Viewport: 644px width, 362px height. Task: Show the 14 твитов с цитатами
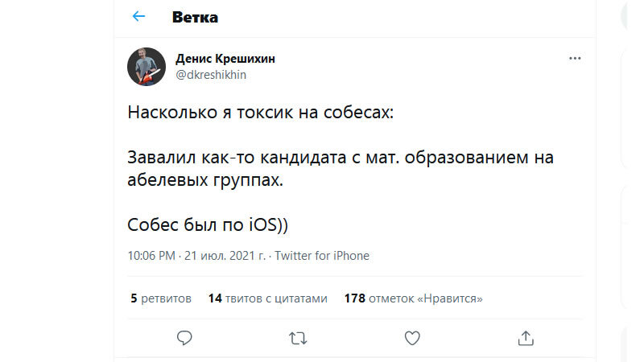pyautogui.click(x=267, y=298)
